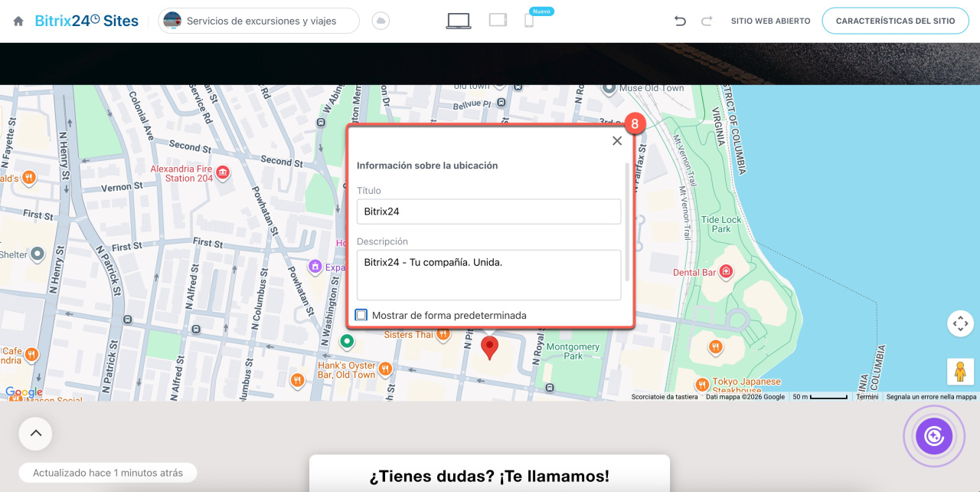Open the purple AI assistant button
Image resolution: width=980 pixels, height=492 pixels.
tap(934, 436)
